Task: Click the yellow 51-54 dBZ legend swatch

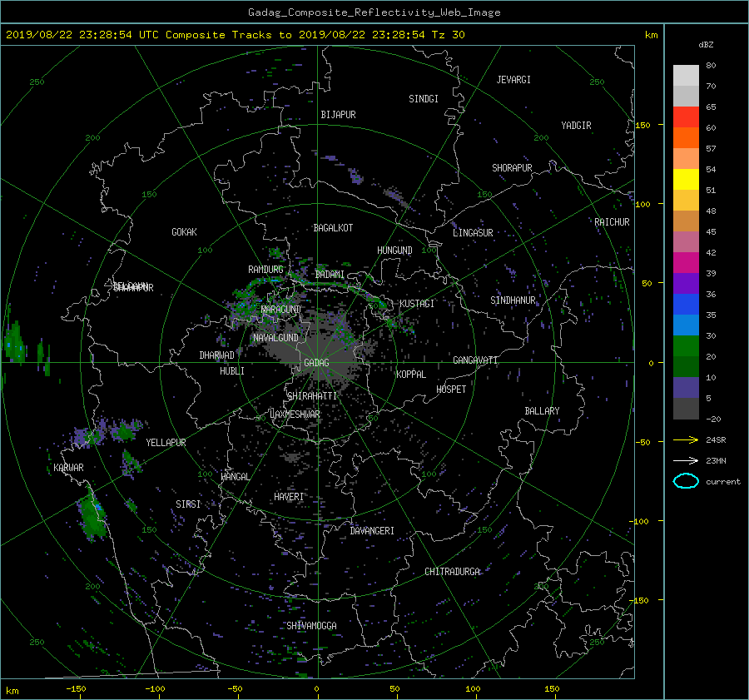Action: tap(686, 180)
